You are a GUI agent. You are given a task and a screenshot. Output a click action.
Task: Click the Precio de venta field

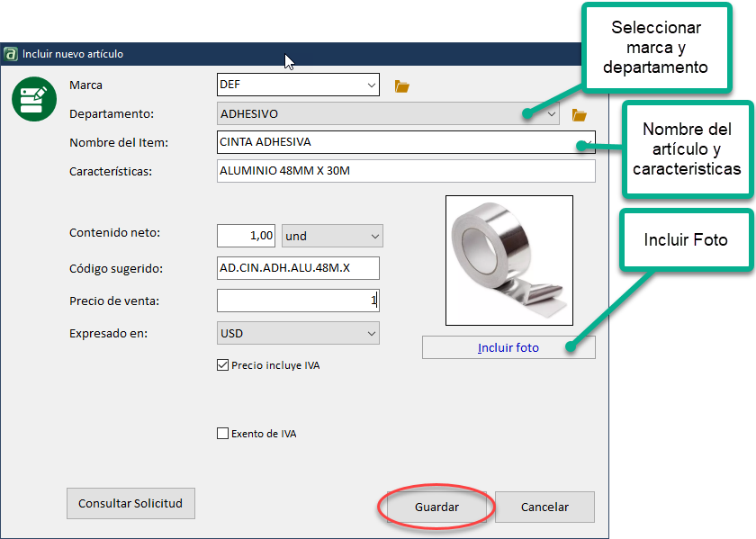pos(298,301)
